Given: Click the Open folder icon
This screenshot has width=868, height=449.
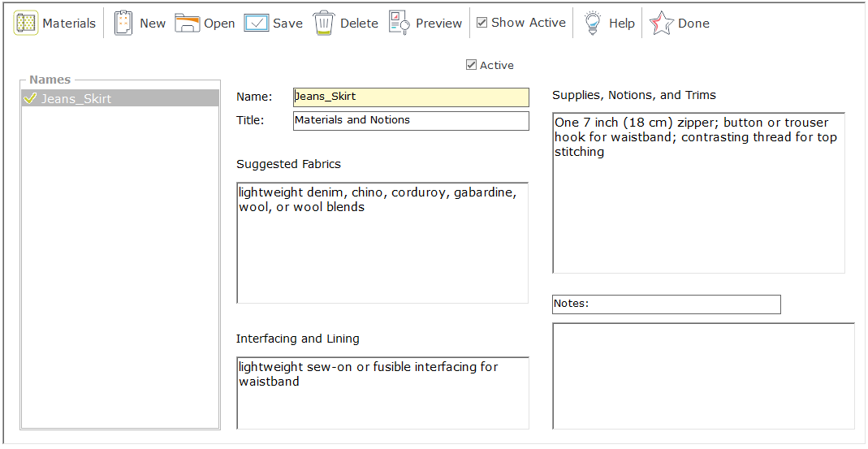Looking at the screenshot, I should click(188, 24).
